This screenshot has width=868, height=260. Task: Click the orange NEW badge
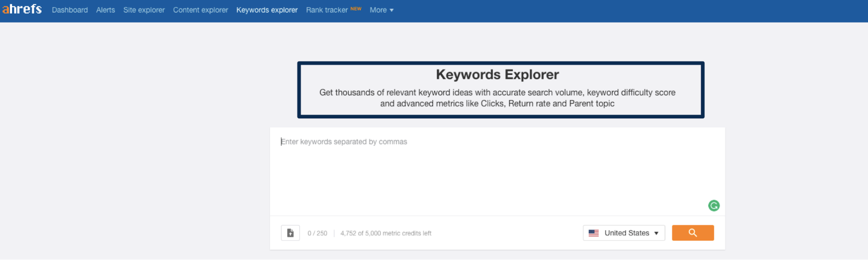tap(356, 9)
